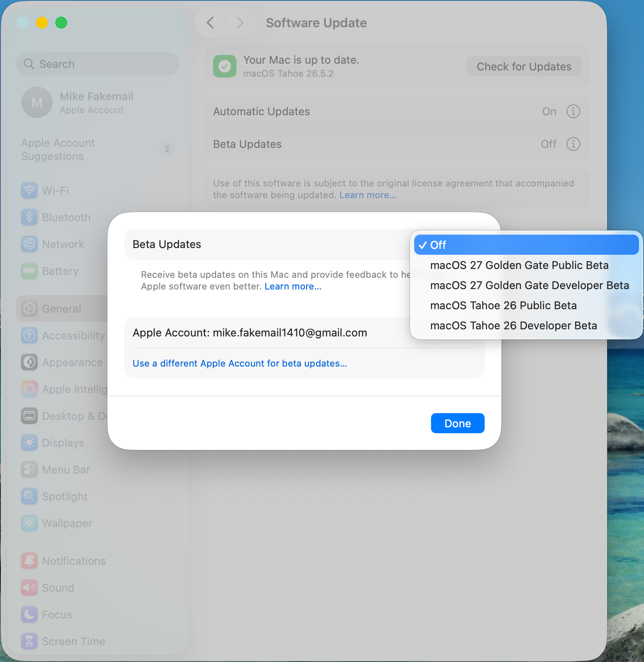The image size is (644, 662).
Task: Click the search magnifier icon
Action: 29,64
